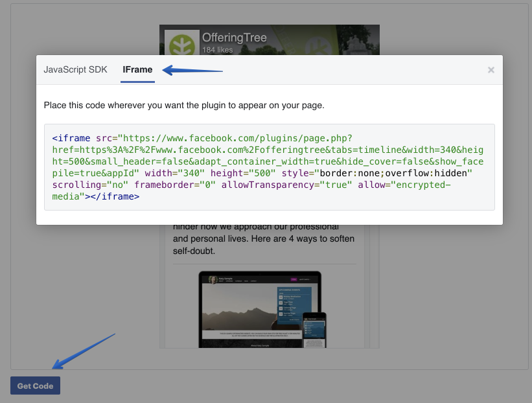Click the OfferingTree green tree profile logo
532x403 pixels.
(182, 43)
